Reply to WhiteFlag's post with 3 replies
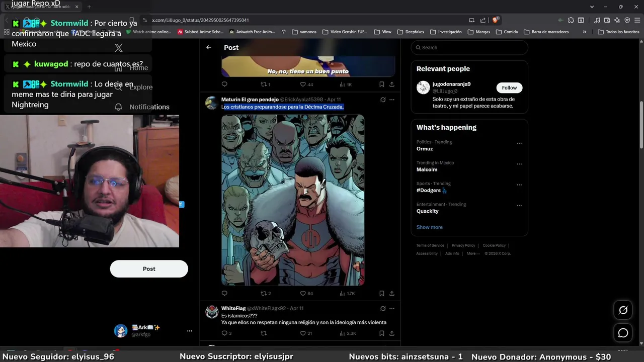The height and width of the screenshot is (362, 644). point(226,333)
